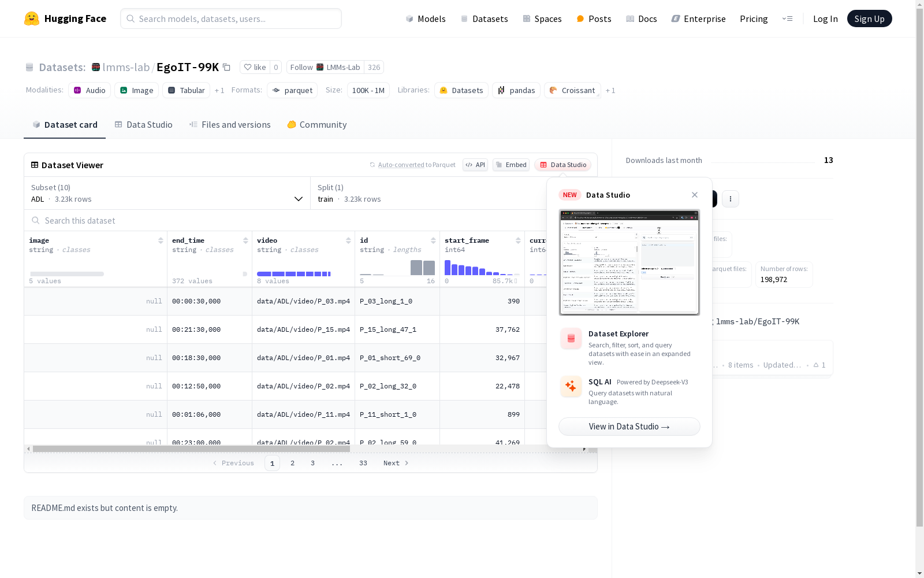
Task: Go to the Community tab
Action: click(317, 125)
